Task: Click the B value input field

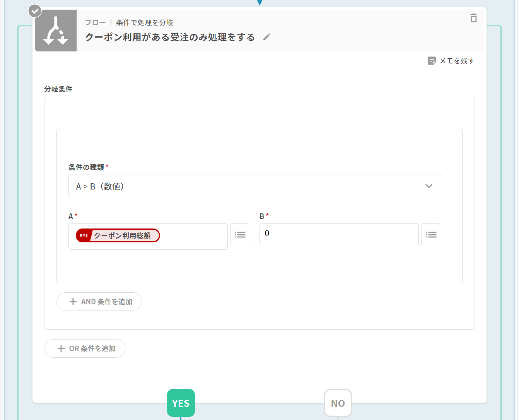Action: pos(339,235)
